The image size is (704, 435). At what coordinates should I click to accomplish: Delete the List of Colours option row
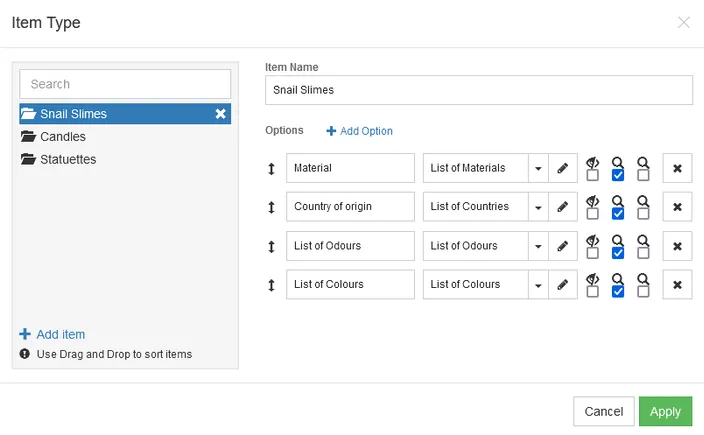(678, 285)
